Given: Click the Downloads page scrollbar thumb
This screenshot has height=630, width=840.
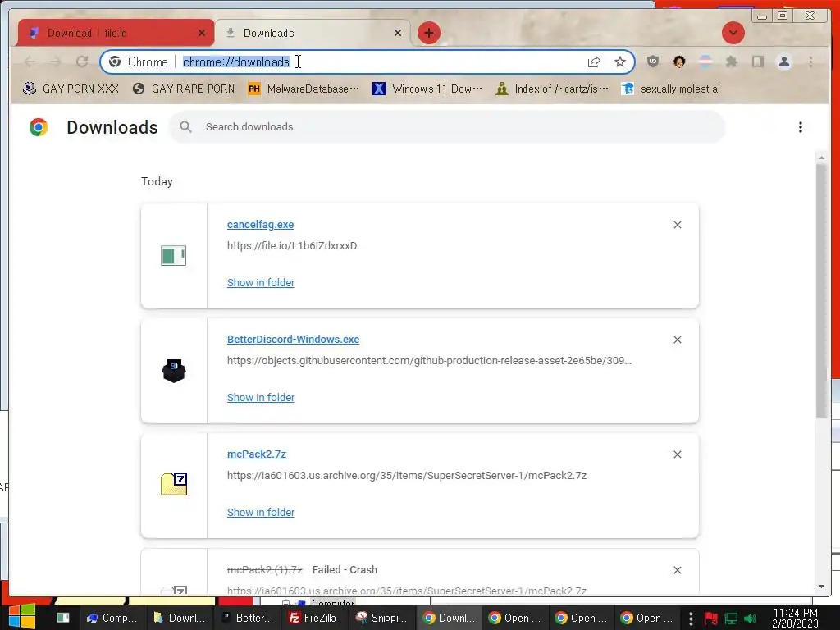Looking at the screenshot, I should [820, 290].
